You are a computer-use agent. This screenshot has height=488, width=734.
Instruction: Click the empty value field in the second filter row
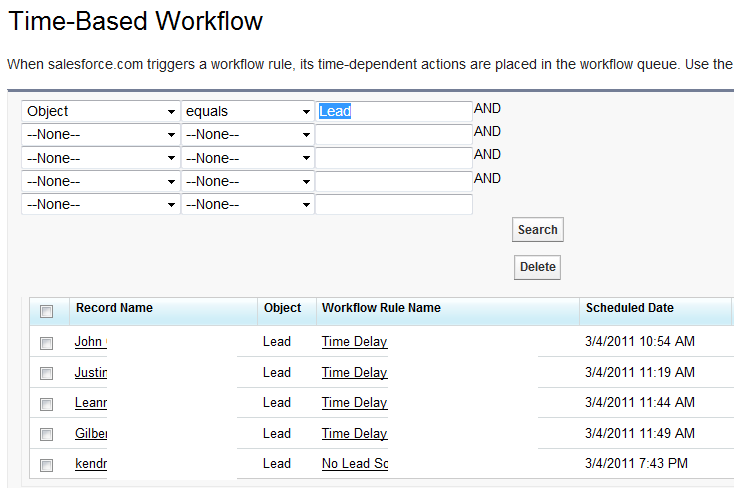(394, 135)
